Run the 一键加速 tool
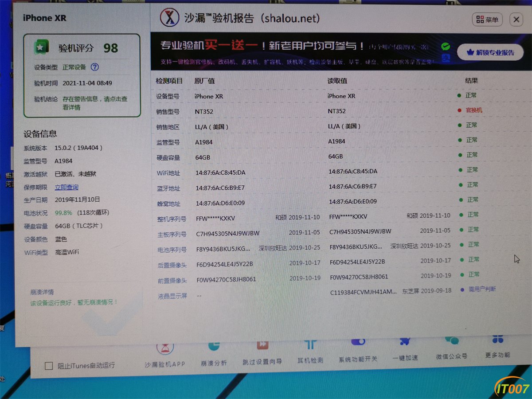Screen dimensions: 532x399 (405, 349)
